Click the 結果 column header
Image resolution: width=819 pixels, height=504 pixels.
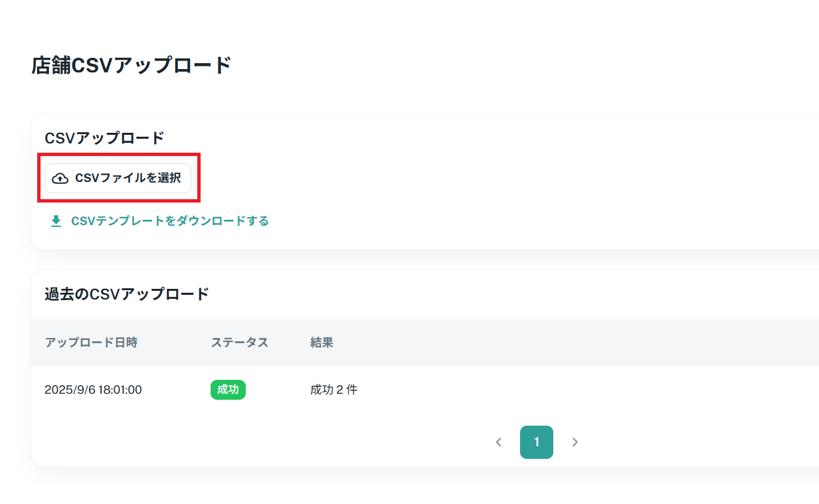[321, 343]
